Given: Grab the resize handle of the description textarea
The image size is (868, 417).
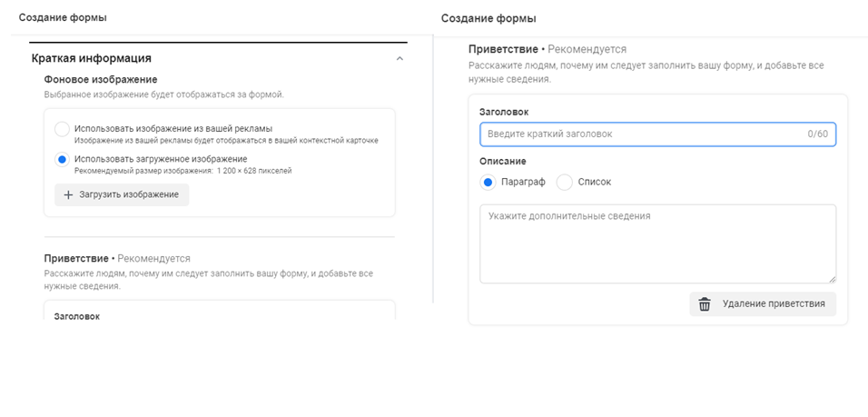Looking at the screenshot, I should (x=831, y=278).
